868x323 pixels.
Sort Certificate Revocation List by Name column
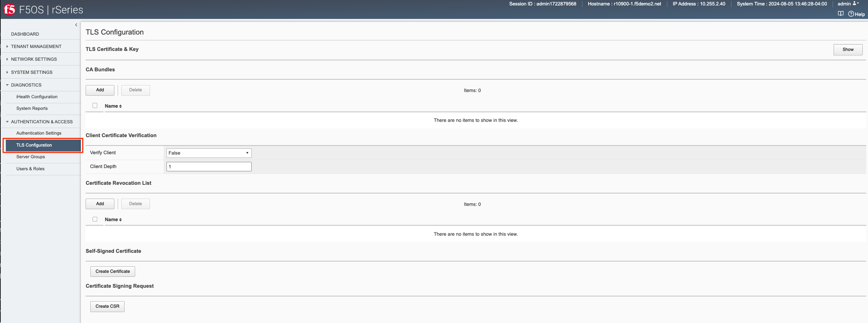click(113, 220)
